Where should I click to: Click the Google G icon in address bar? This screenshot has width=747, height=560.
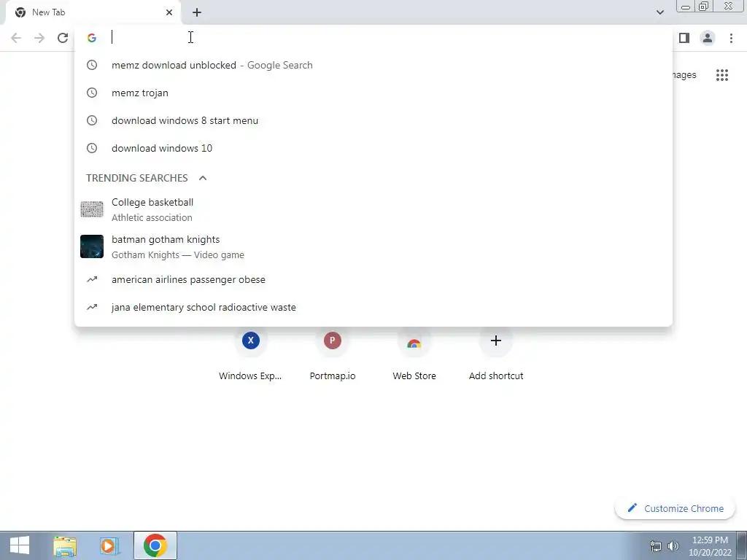pyautogui.click(x=92, y=38)
